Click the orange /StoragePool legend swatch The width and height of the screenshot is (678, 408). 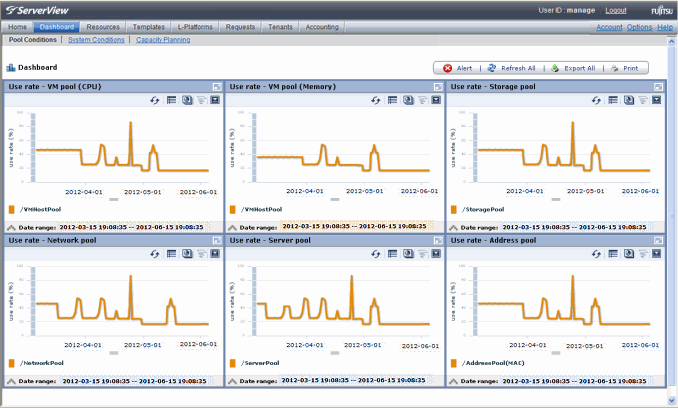point(455,210)
